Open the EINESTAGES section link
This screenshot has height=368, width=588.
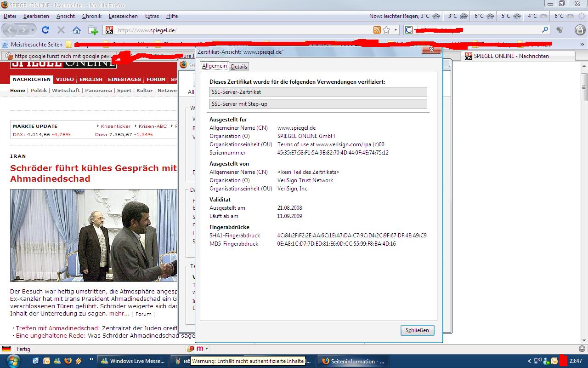click(124, 80)
